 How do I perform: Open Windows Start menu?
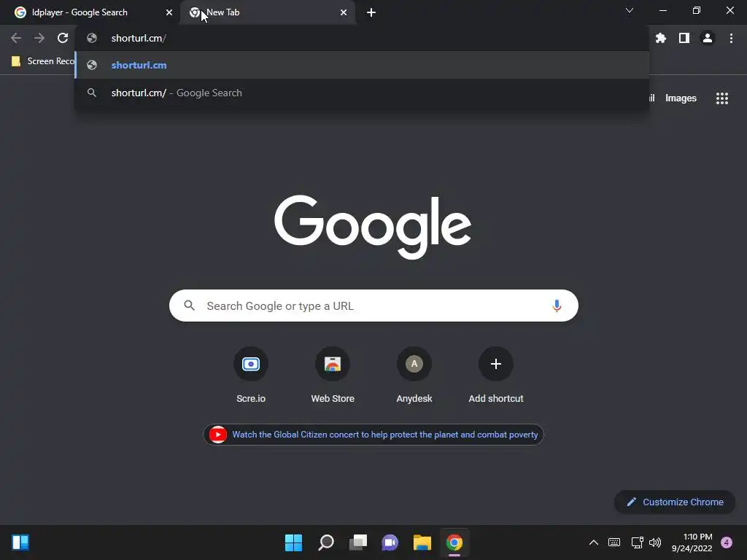(293, 542)
